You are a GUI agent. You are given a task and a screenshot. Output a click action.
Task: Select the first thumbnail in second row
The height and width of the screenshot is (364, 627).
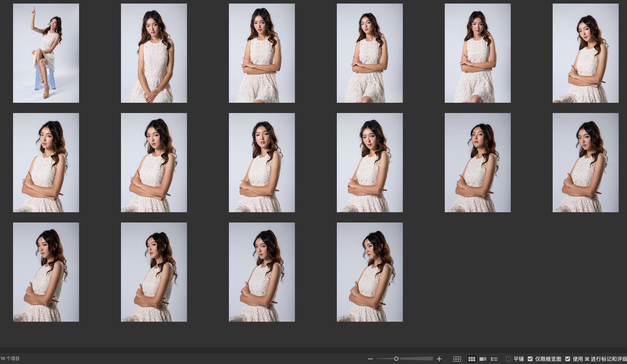click(46, 162)
